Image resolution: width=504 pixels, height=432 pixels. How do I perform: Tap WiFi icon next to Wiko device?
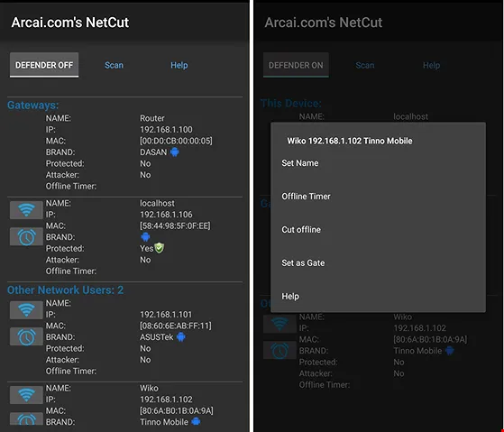[x=26, y=395]
